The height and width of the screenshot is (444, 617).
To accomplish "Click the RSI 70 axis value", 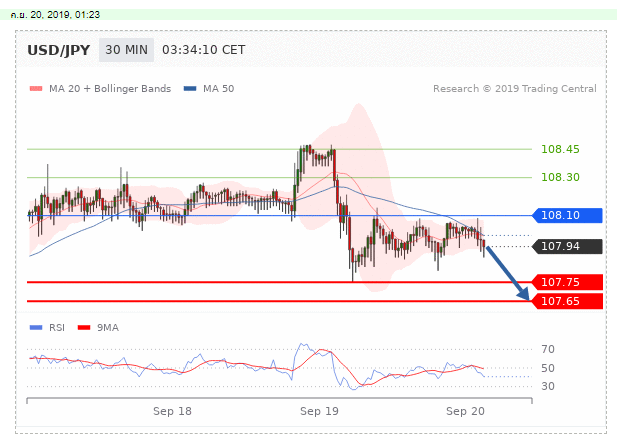I will (548, 349).
